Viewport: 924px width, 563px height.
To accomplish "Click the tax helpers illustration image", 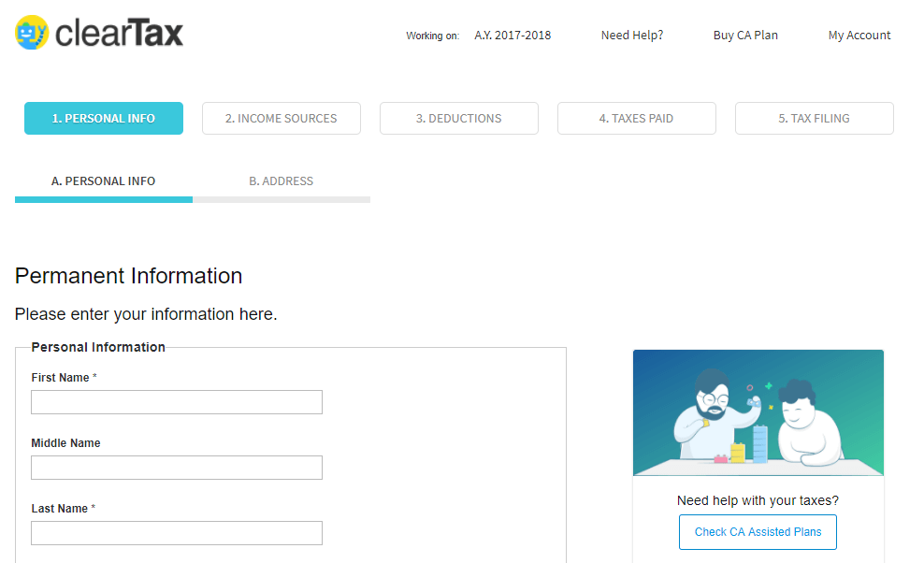I will click(758, 412).
